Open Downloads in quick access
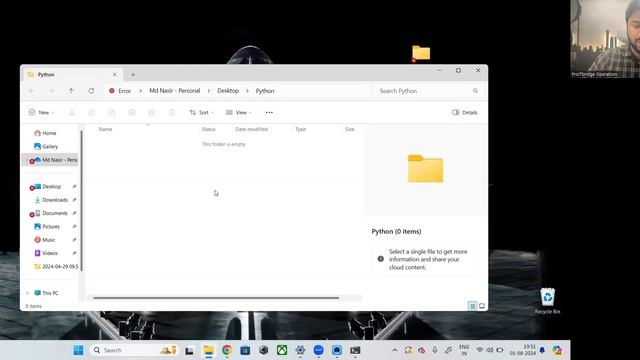Viewport: 640px width, 360px height. coord(51,200)
